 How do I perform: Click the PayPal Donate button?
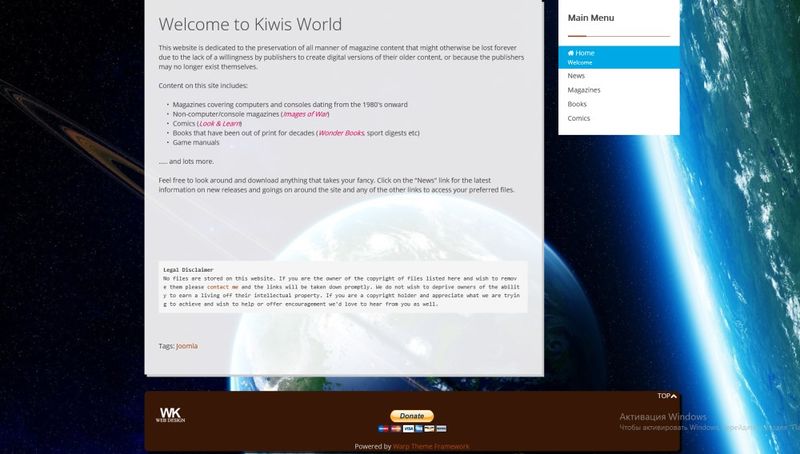(x=412, y=416)
